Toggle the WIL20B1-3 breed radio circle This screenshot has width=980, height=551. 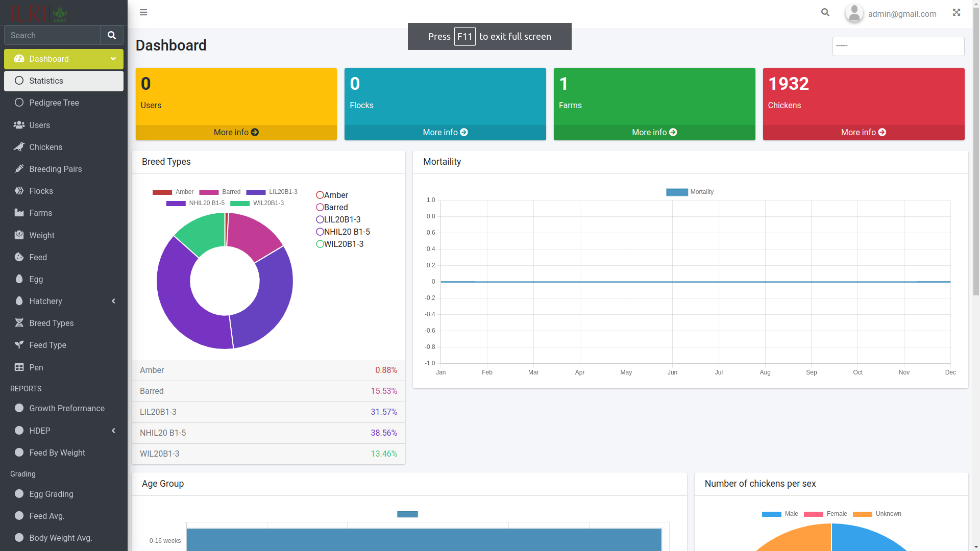[320, 244]
